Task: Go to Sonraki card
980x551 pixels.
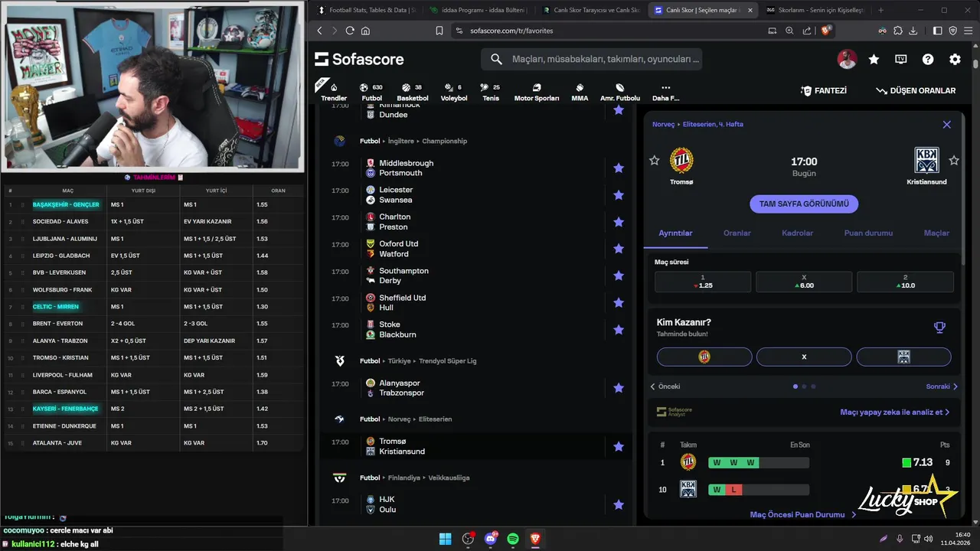Action: [942, 386]
